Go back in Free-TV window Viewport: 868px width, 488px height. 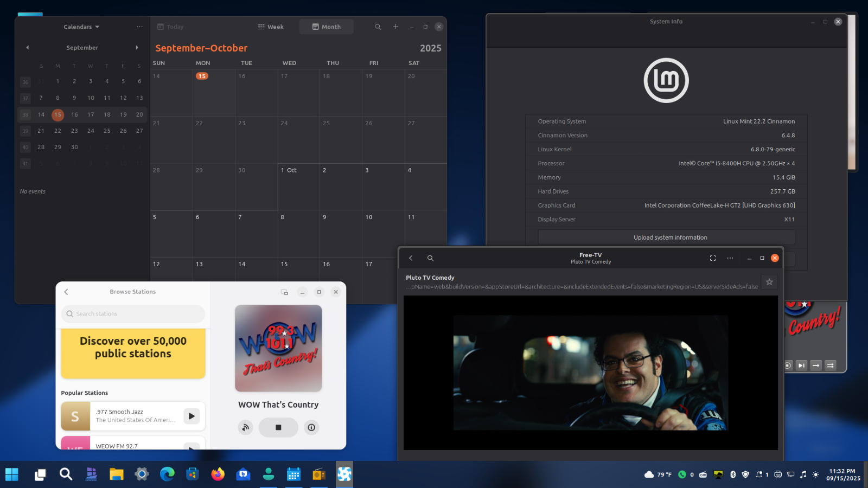[x=411, y=258]
